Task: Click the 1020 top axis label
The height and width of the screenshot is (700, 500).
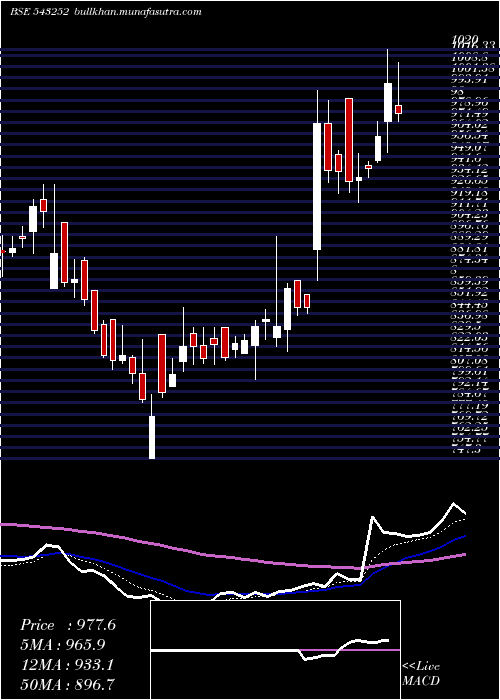Action: tap(466, 39)
